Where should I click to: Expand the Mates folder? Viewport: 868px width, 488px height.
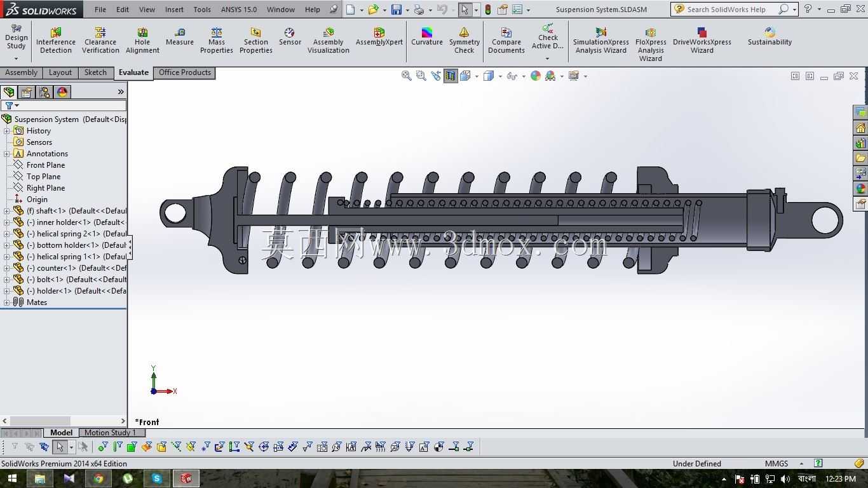tap(6, 302)
